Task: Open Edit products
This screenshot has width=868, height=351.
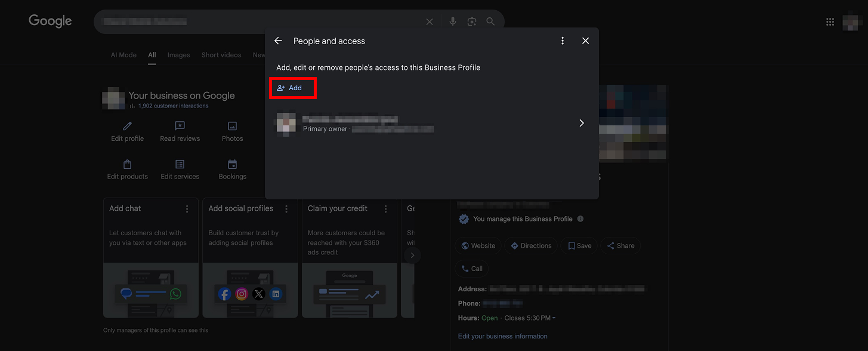Action: [127, 165]
